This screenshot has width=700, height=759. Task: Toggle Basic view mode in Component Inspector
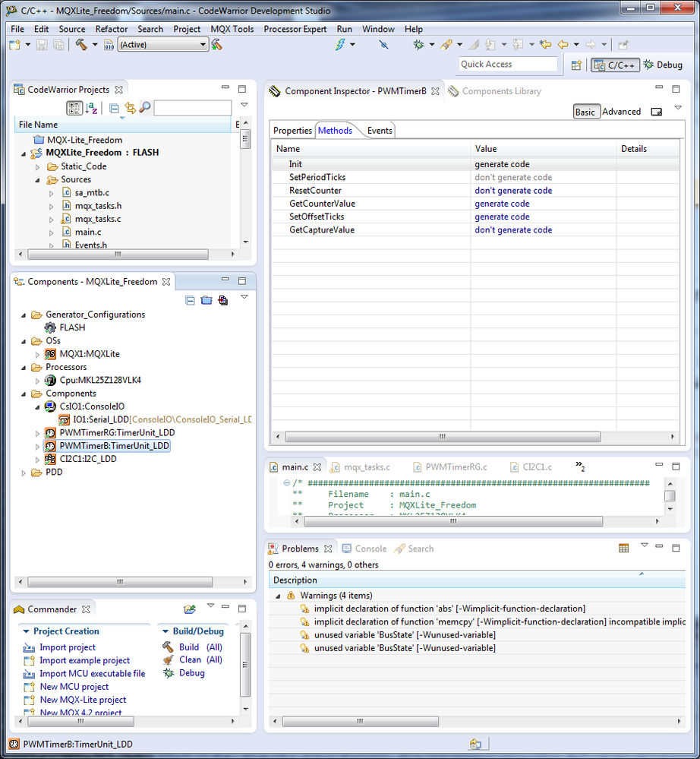(x=586, y=112)
